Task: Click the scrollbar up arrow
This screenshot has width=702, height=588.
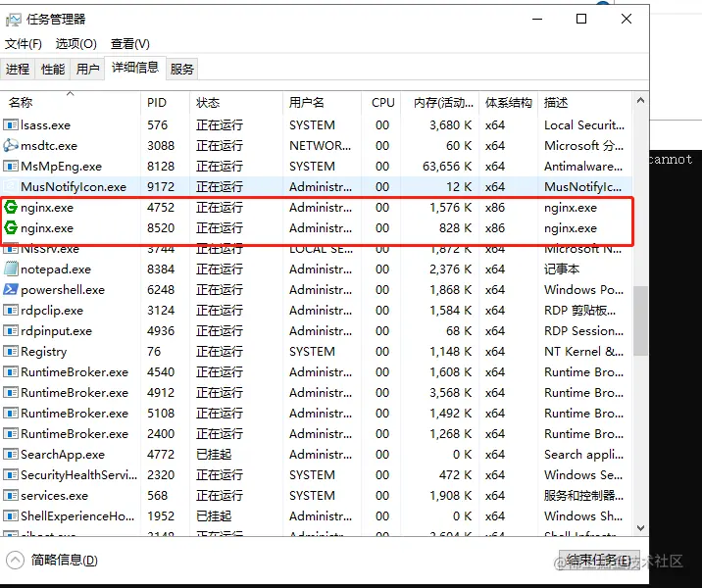Action: point(640,100)
